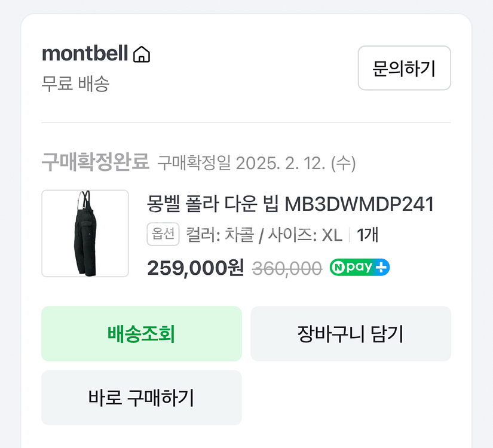Click the down bib product thumbnail

click(85, 233)
